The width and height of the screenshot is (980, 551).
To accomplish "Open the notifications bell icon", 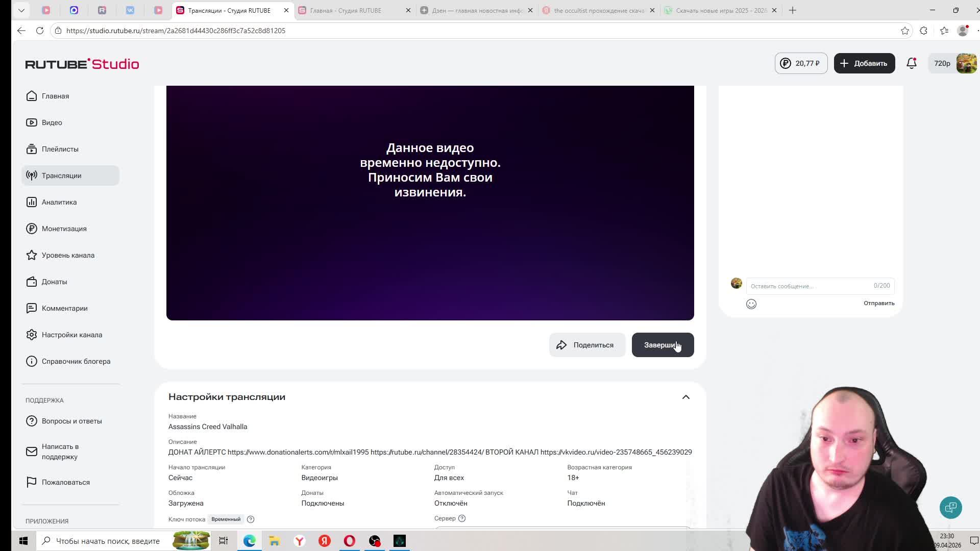I will (x=911, y=63).
